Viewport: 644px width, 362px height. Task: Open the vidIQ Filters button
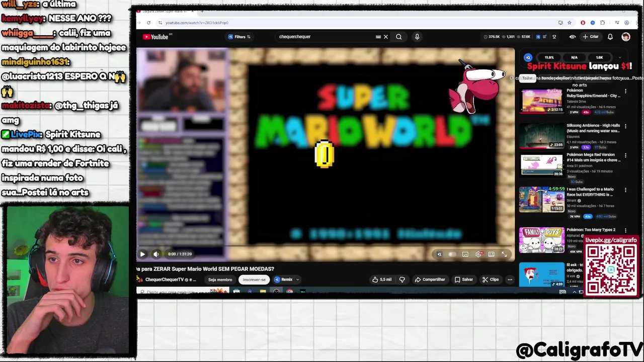(x=239, y=37)
